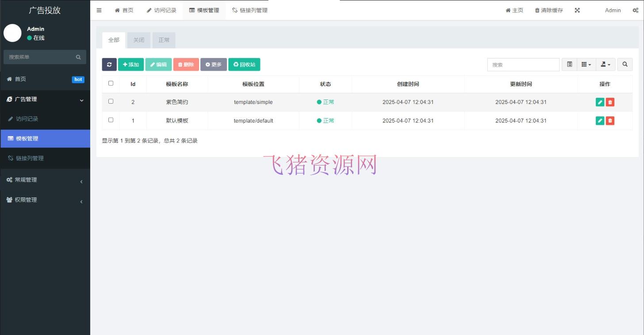Viewport: 644px width, 335px height.
Task: Toggle the table card view icon
Action: click(570, 65)
